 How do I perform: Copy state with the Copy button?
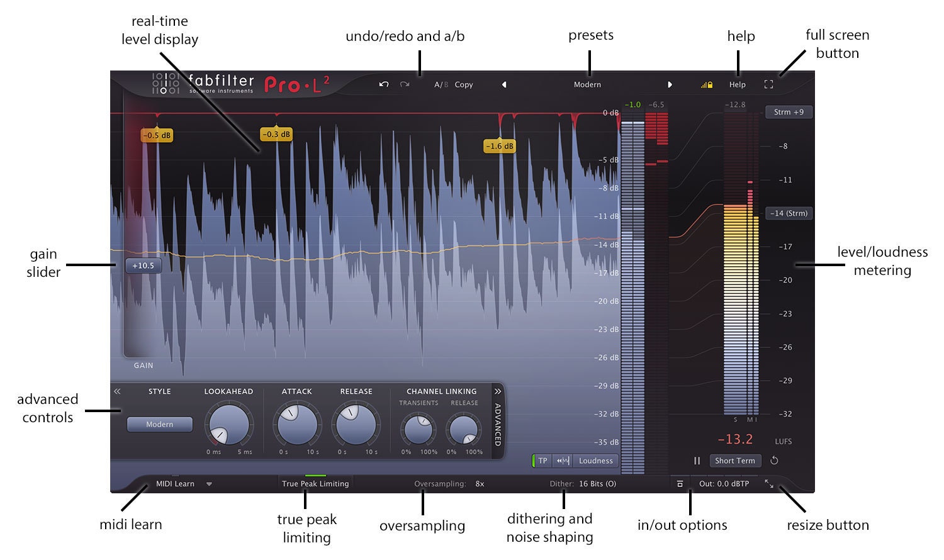464,84
